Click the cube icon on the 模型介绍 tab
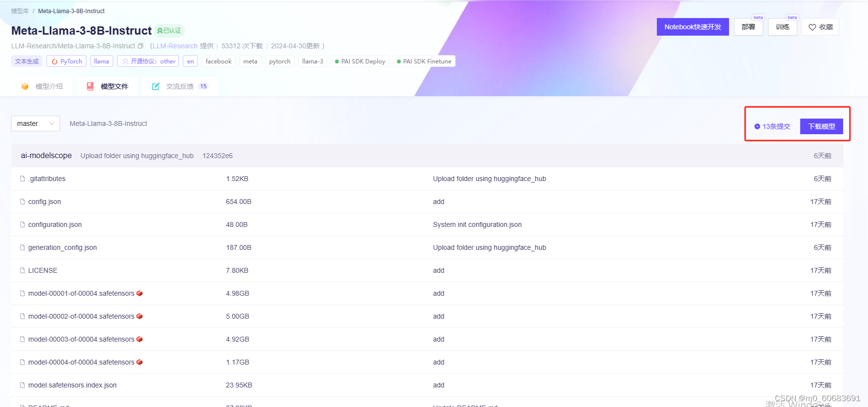This screenshot has width=868, height=407. [25, 86]
